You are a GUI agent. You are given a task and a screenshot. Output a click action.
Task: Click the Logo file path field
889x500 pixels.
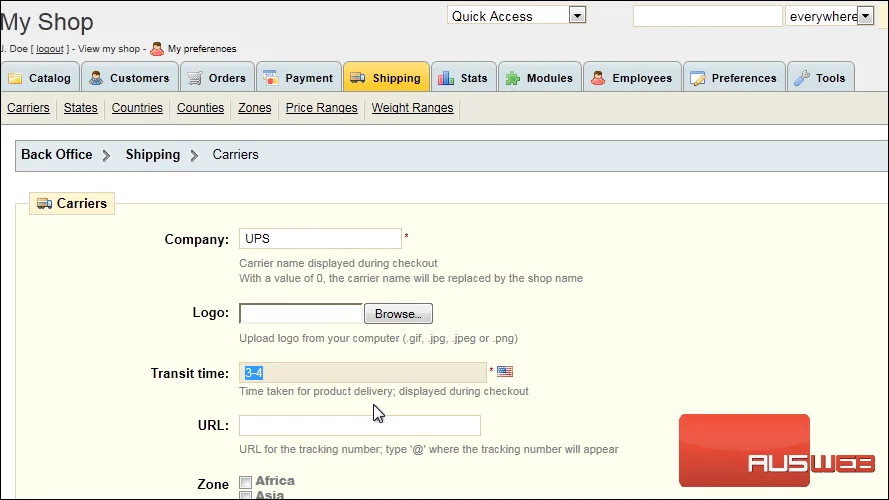click(x=300, y=313)
